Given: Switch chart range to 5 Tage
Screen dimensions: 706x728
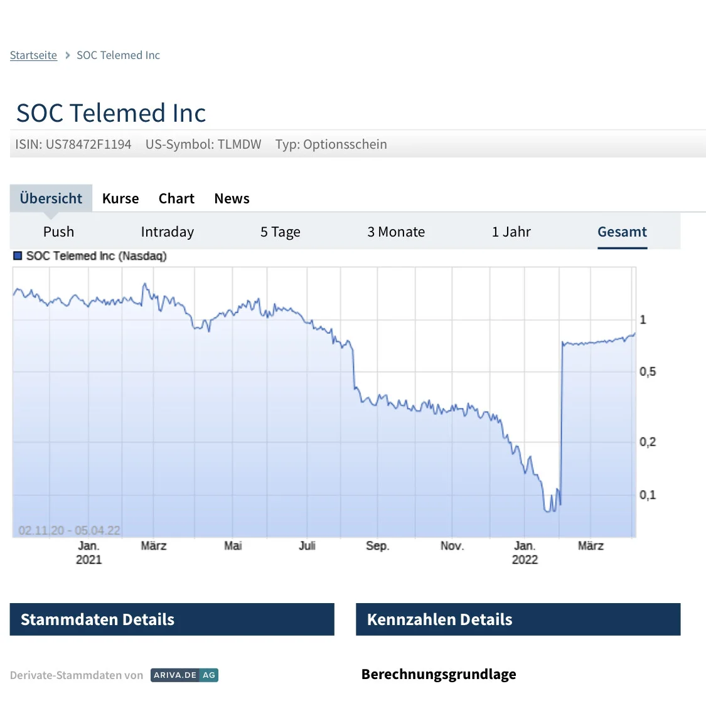Looking at the screenshot, I should pyautogui.click(x=281, y=232).
